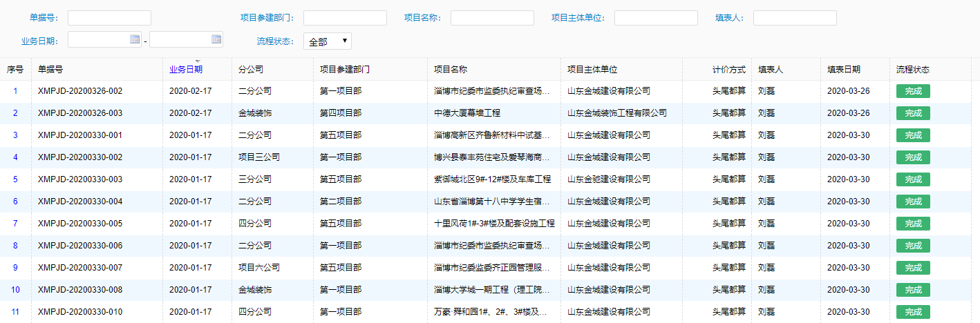Viewport: 980px width, 323px height.
Task: Click 山东金驰建设有限公司 cell
Action: [609, 179]
